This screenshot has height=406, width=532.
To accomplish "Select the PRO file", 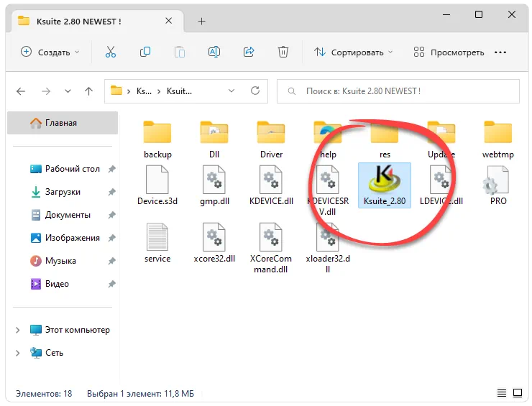I will (497, 185).
